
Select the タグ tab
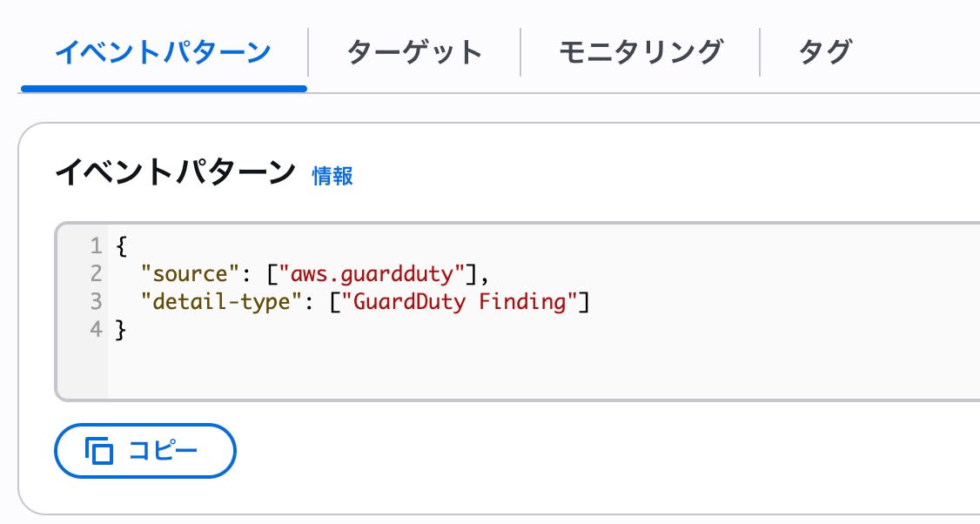click(x=825, y=52)
